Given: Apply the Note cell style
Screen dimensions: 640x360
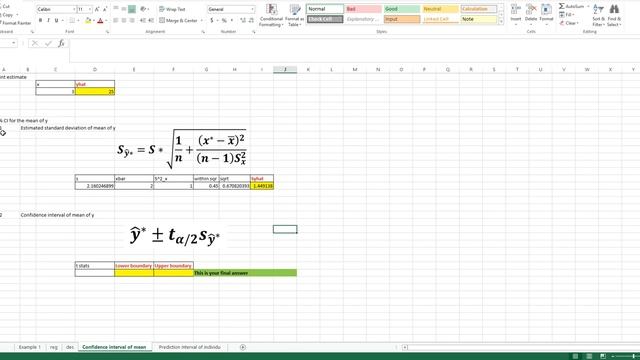Looking at the screenshot, I should click(x=479, y=19).
